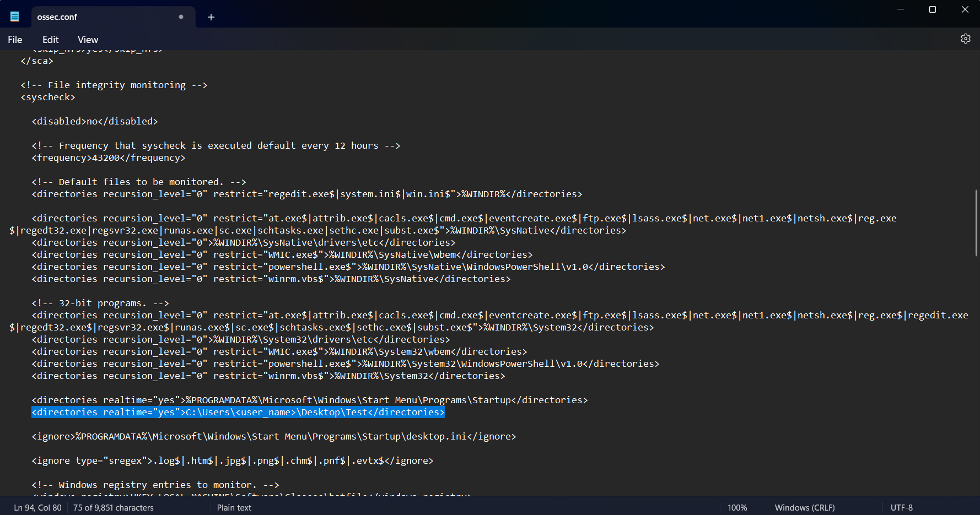Viewport: 980px width, 515px height.
Task: Click the File integrity monitoring comment
Action: pos(114,85)
